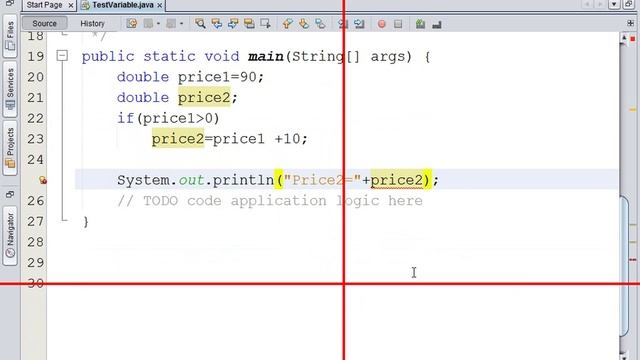
Task: Toggle Bookmark on current line
Action: (x=320, y=24)
